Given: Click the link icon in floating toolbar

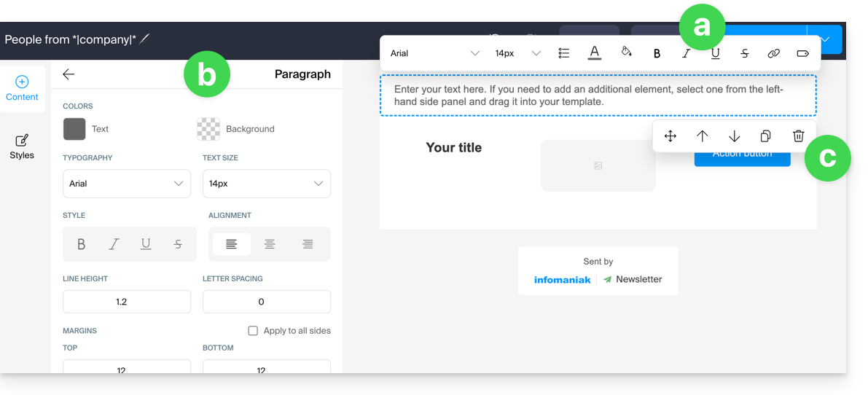Looking at the screenshot, I should [773, 53].
